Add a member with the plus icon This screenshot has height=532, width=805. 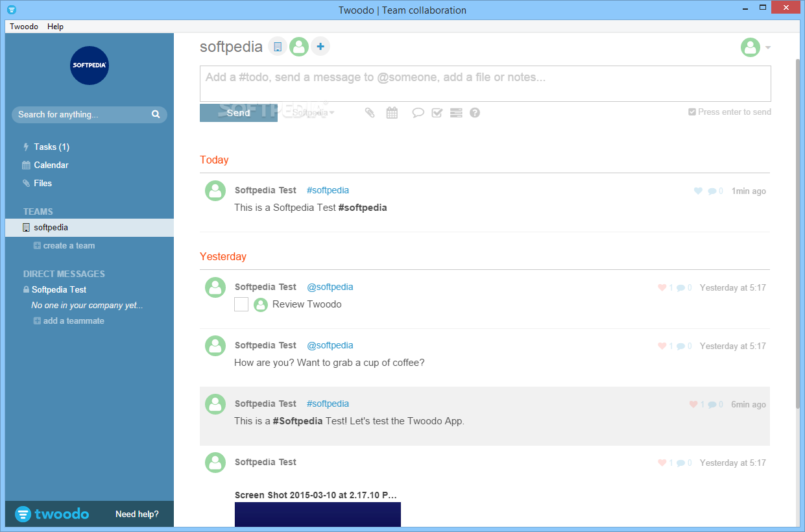[320, 47]
